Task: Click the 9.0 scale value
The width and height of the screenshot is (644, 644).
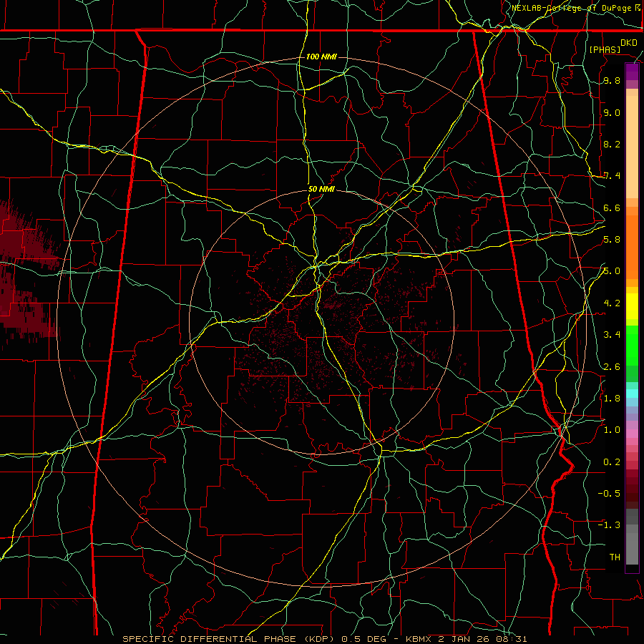Action: pyautogui.click(x=612, y=112)
